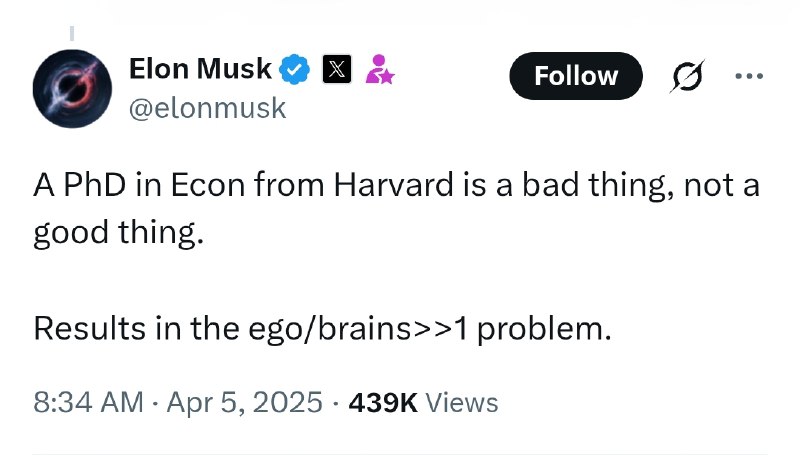Open the Elon Musk display name link
Viewport: 800px width, 456px height.
(200, 69)
